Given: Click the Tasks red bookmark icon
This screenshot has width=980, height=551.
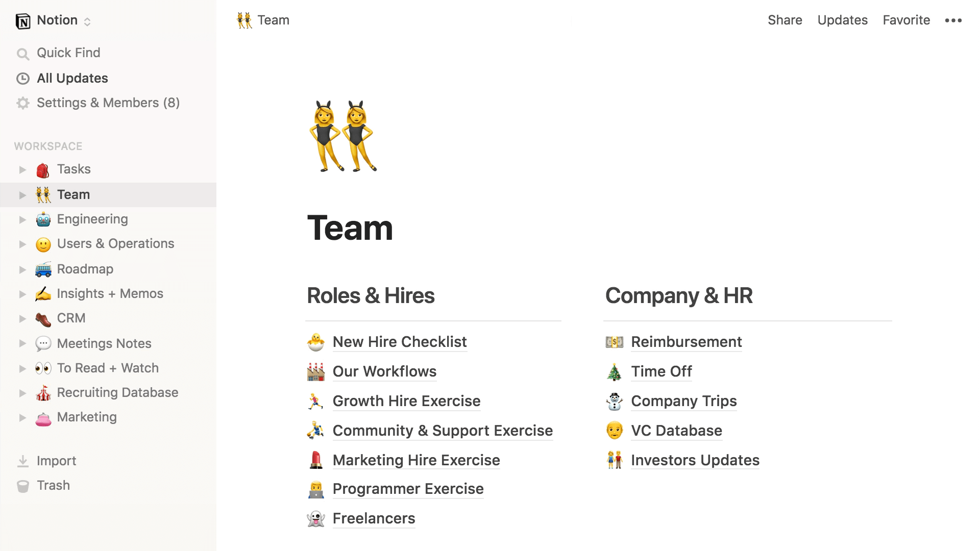Looking at the screenshot, I should coord(42,169).
